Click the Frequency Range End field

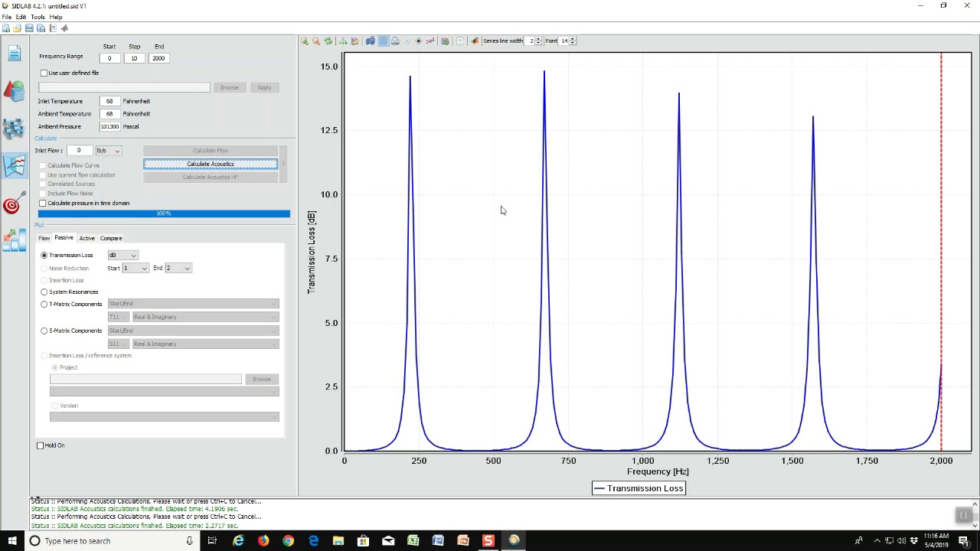(158, 58)
